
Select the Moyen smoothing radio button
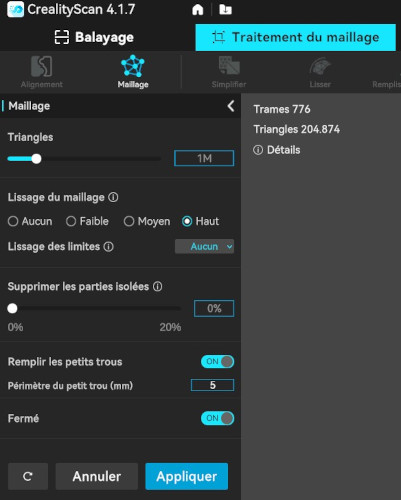[x=129, y=221]
